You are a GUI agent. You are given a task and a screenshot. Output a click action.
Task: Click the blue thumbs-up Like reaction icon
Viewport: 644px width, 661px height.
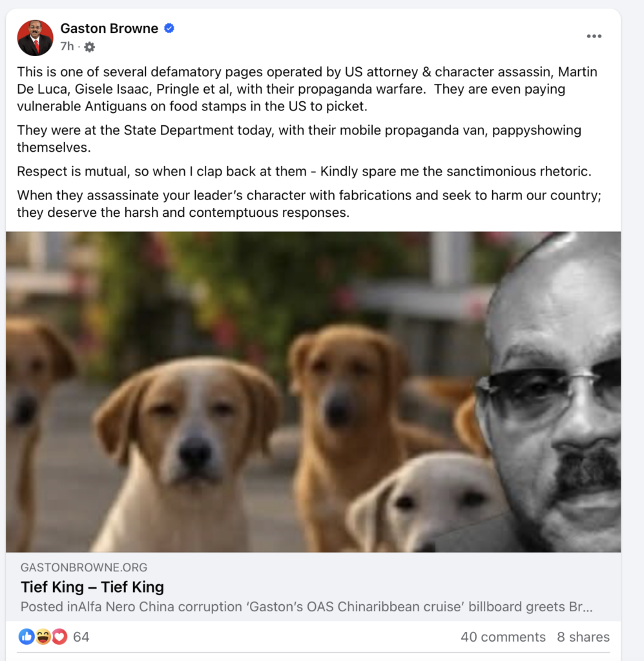click(x=26, y=636)
